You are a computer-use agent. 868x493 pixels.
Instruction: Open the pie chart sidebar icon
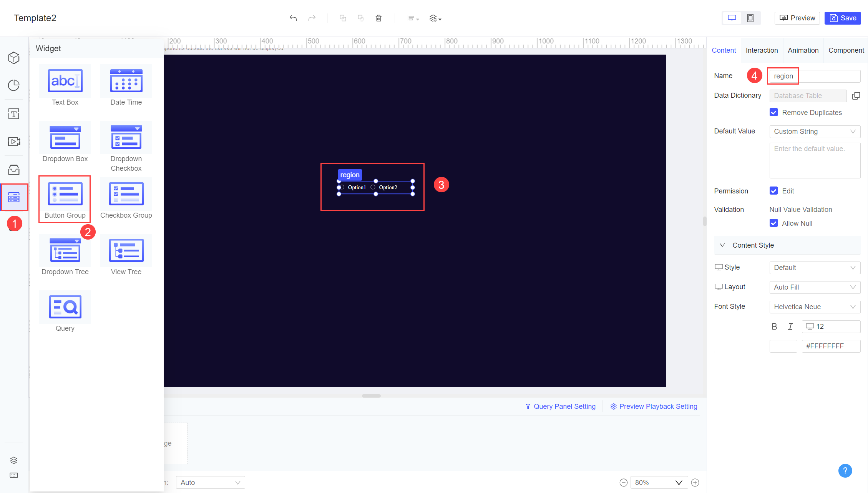click(14, 85)
